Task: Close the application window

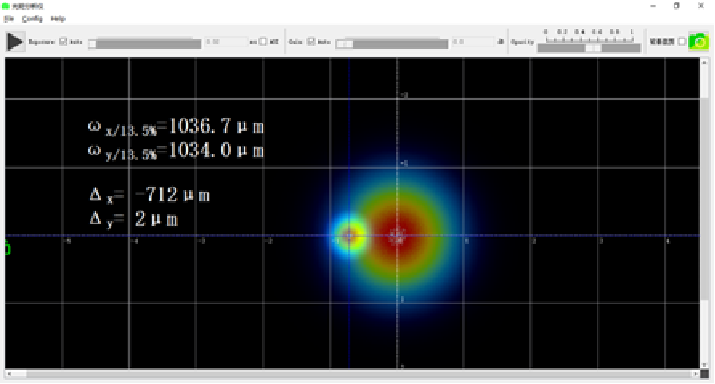Action: pos(701,6)
